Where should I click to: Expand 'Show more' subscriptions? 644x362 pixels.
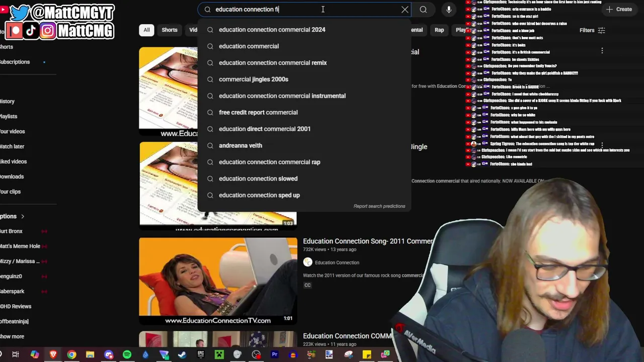click(12, 337)
